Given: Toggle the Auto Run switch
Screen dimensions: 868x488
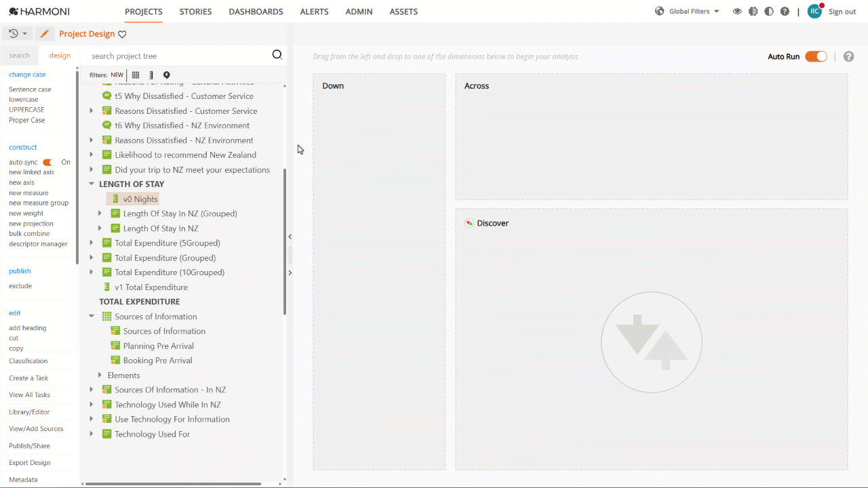Looking at the screenshot, I should pyautogui.click(x=816, y=57).
